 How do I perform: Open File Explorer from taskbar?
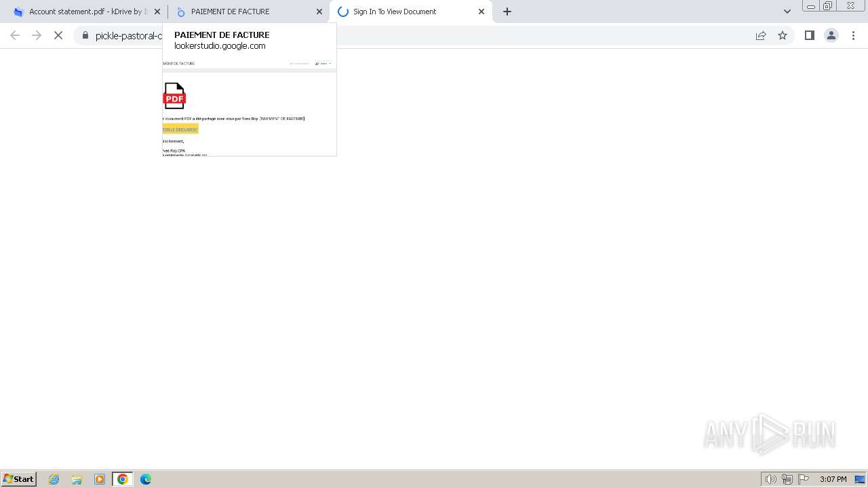point(77,479)
